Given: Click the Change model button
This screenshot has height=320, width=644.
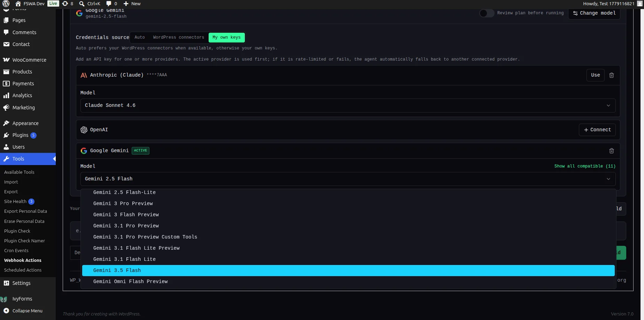Looking at the screenshot, I should [594, 13].
